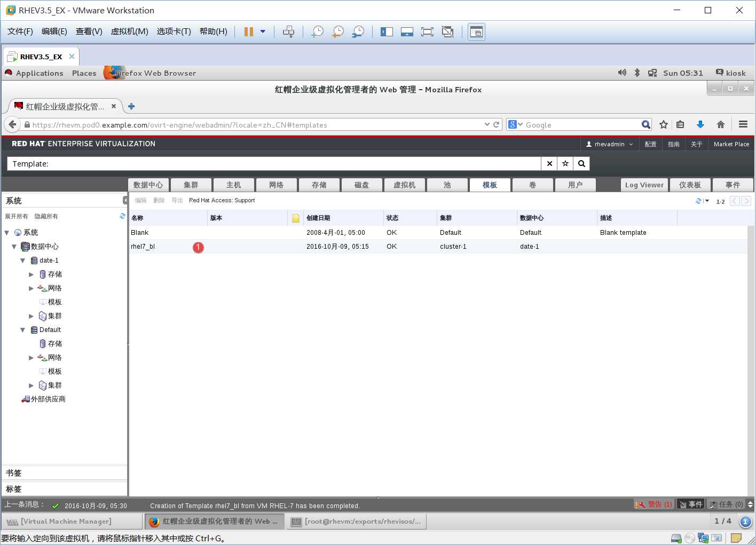Viewport: 756px width, 545px height.
Task: Collapse the 系统 root tree node
Action: [7, 233]
